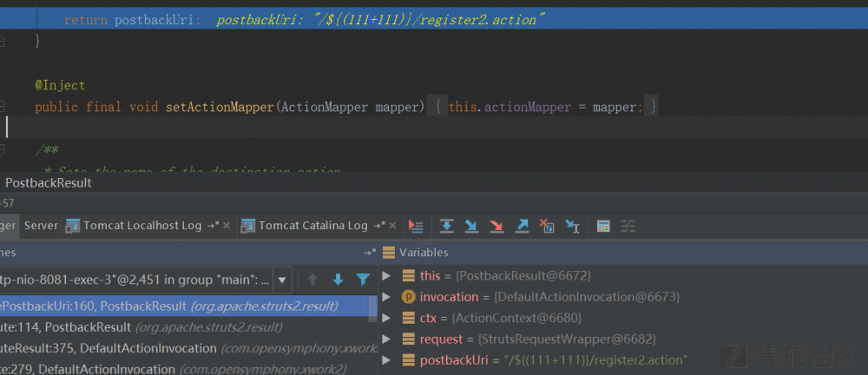
Task: Open the Evaluate Expression calculator icon
Action: 603,226
